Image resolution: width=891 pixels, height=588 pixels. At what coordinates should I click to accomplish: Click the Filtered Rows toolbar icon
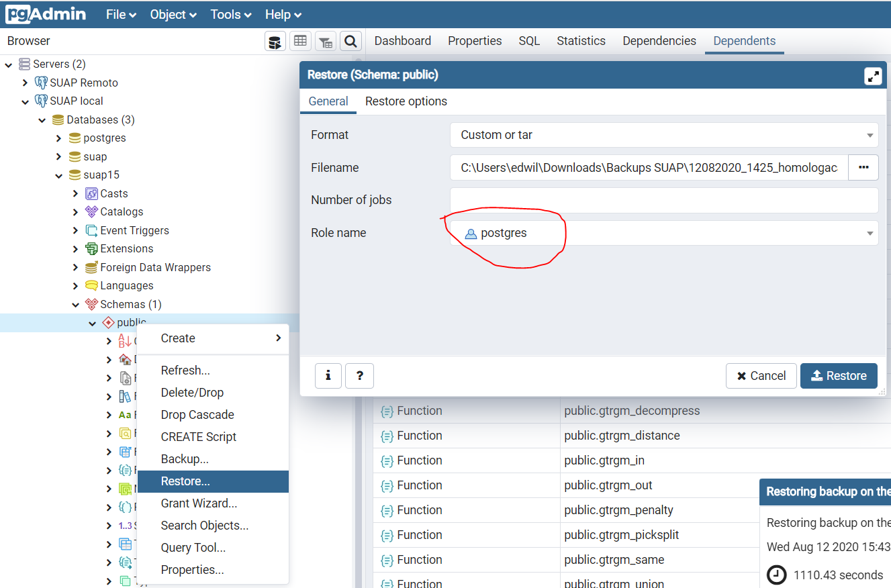pyautogui.click(x=326, y=42)
